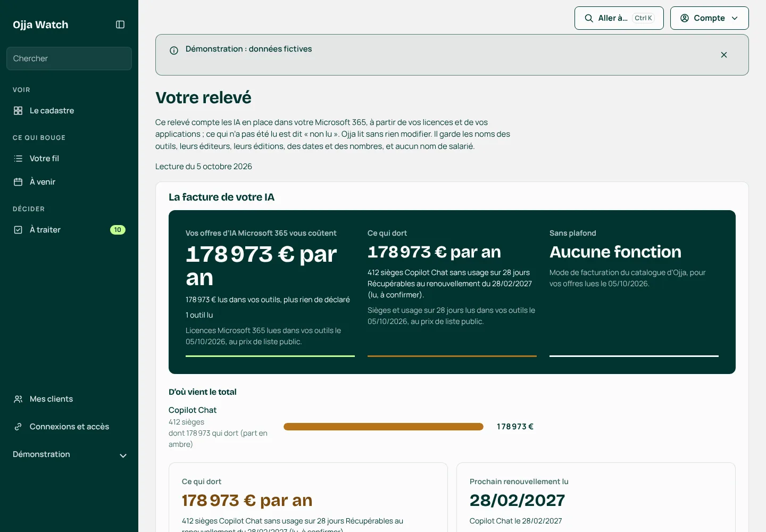Click "Aucune fonction" in Sans plafond card
Screen dimensions: 766x532
pos(615,252)
